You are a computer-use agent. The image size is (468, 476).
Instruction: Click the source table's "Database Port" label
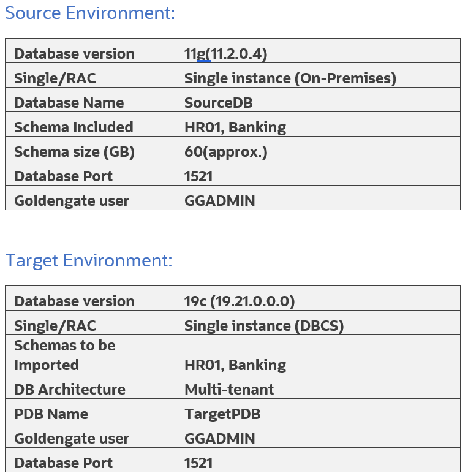63,176
